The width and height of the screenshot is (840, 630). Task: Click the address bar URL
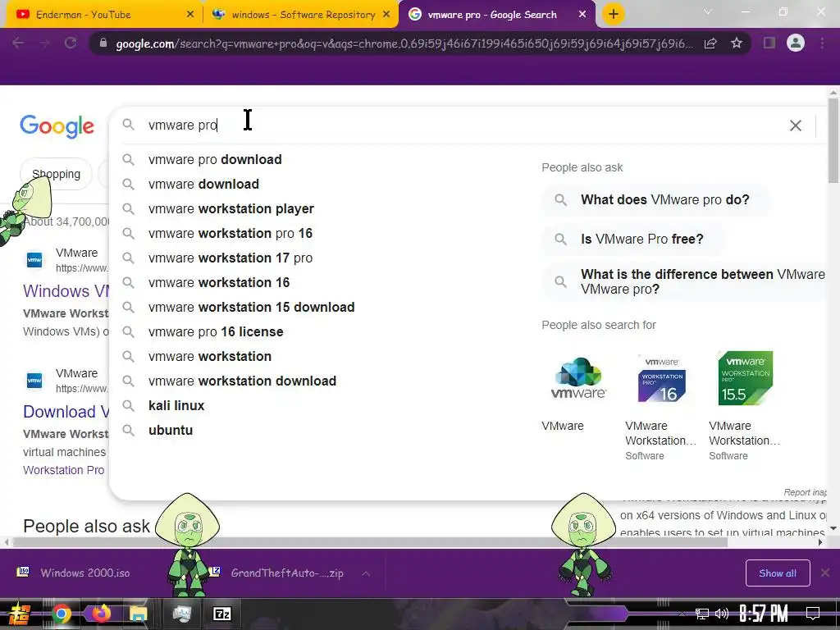point(404,43)
